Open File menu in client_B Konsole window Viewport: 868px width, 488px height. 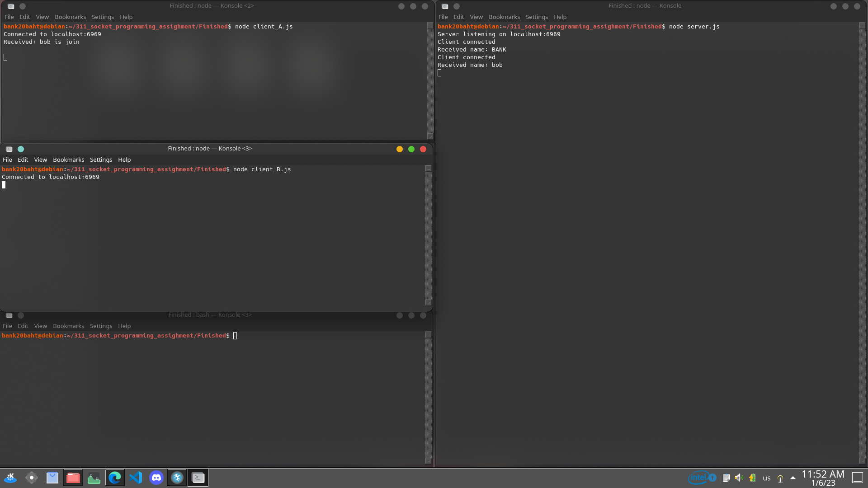(7, 160)
